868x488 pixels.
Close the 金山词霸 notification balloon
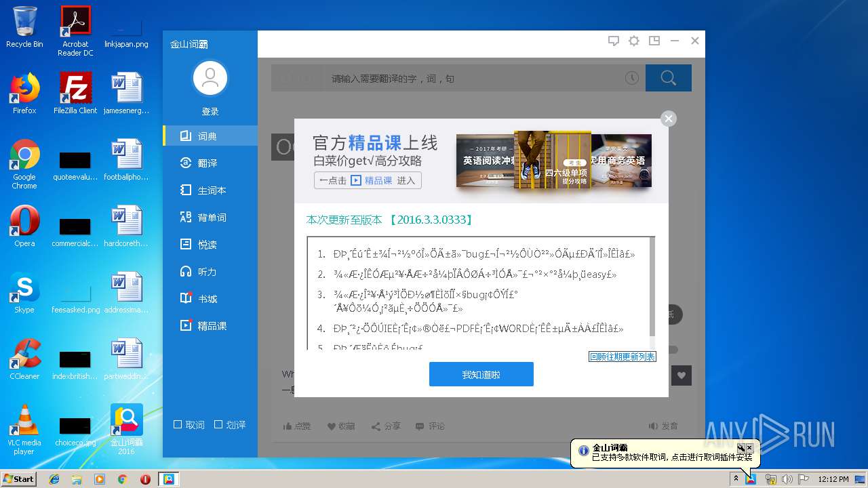pyautogui.click(x=749, y=448)
